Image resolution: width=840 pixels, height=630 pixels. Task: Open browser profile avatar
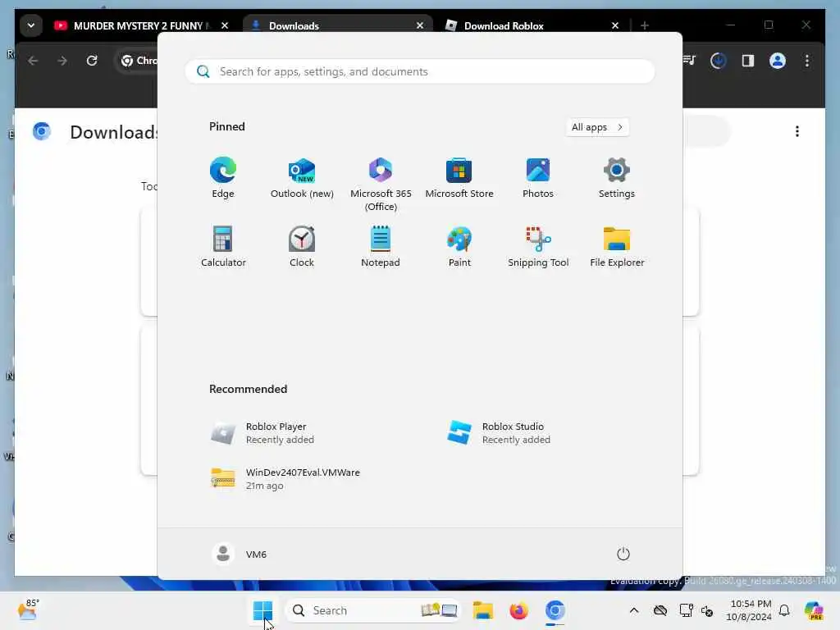778,61
